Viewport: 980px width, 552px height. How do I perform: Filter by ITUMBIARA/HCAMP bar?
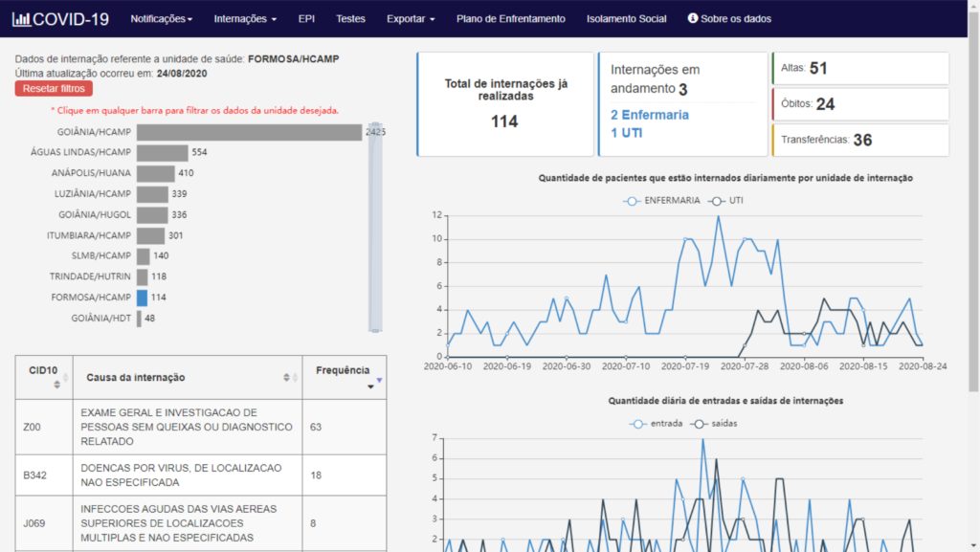[x=150, y=235]
